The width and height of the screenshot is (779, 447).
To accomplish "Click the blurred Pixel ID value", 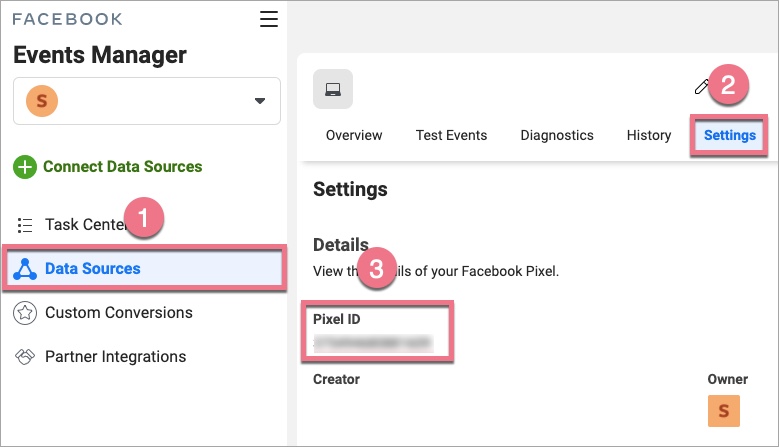I will click(x=372, y=343).
